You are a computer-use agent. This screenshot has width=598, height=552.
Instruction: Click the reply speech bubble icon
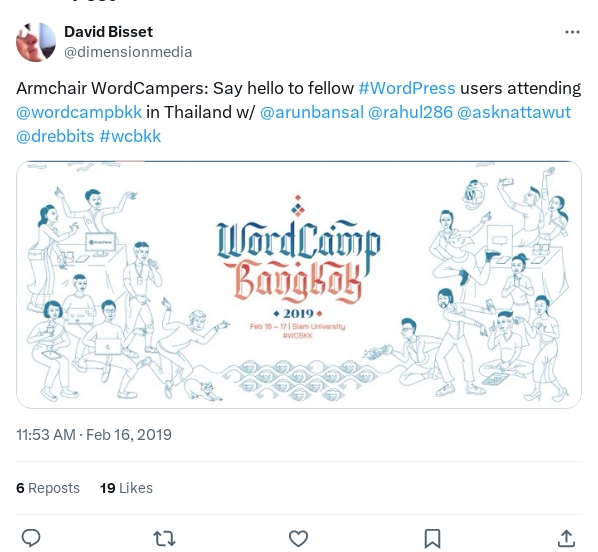tap(31, 538)
